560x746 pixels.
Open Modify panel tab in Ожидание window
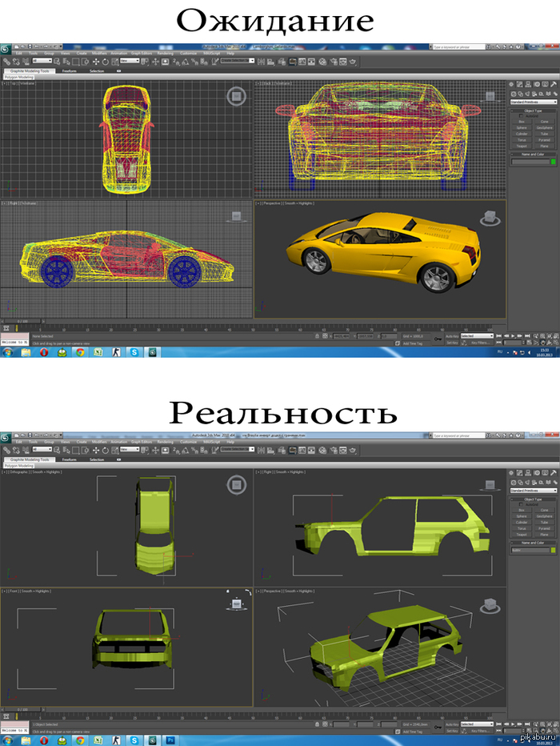(x=519, y=84)
